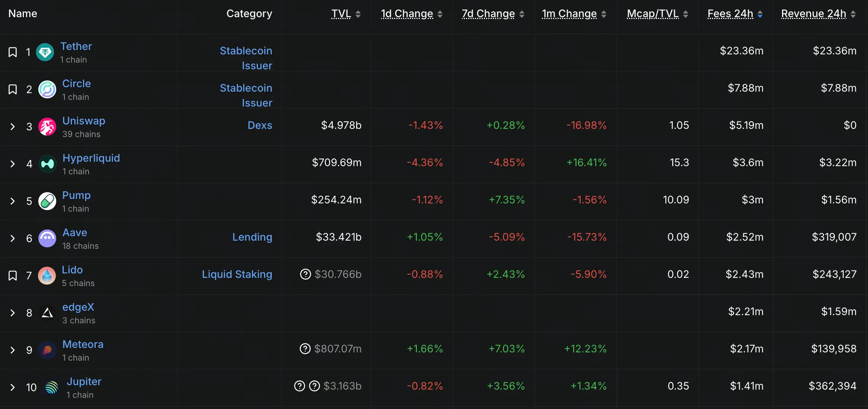Click the Hyperliquid logo icon
Screen dimensions: 868x409
tap(47, 164)
